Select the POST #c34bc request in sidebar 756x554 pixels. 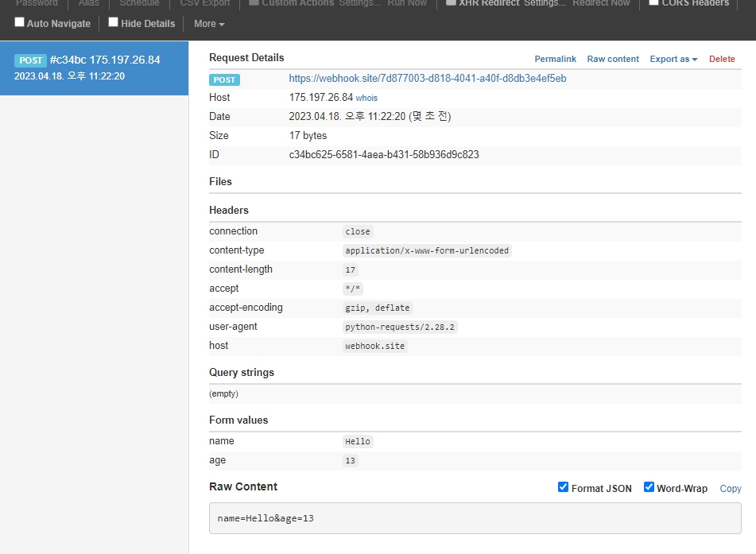coord(94,68)
